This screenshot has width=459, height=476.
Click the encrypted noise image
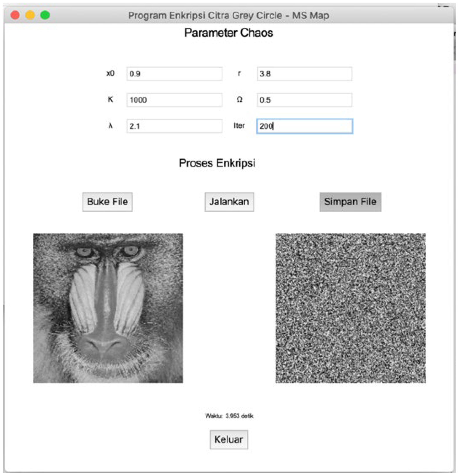click(x=350, y=308)
